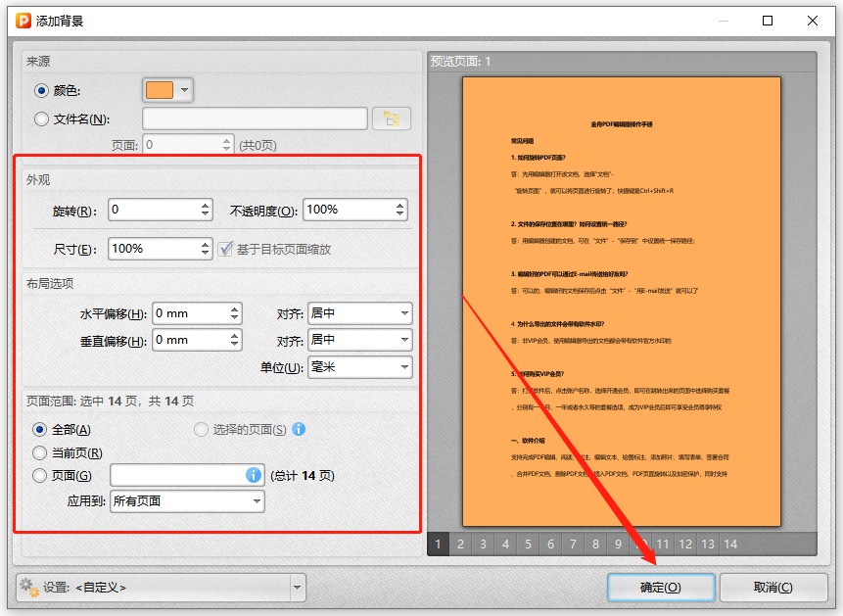Image resolution: width=843 pixels, height=616 pixels.
Task: Switch to preview page 11
Action: tap(663, 544)
